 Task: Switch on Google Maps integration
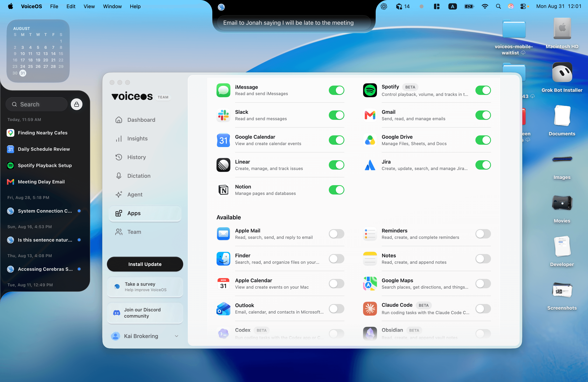pyautogui.click(x=483, y=284)
